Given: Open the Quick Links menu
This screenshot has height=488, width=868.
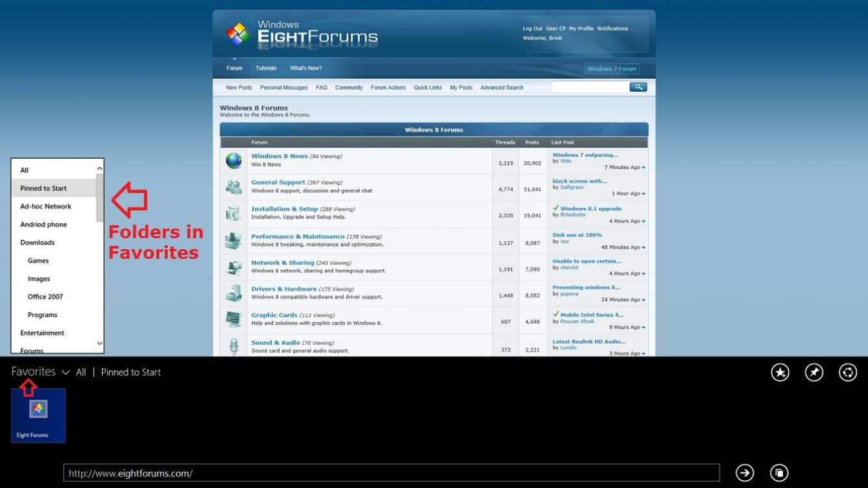Looking at the screenshot, I should [427, 88].
